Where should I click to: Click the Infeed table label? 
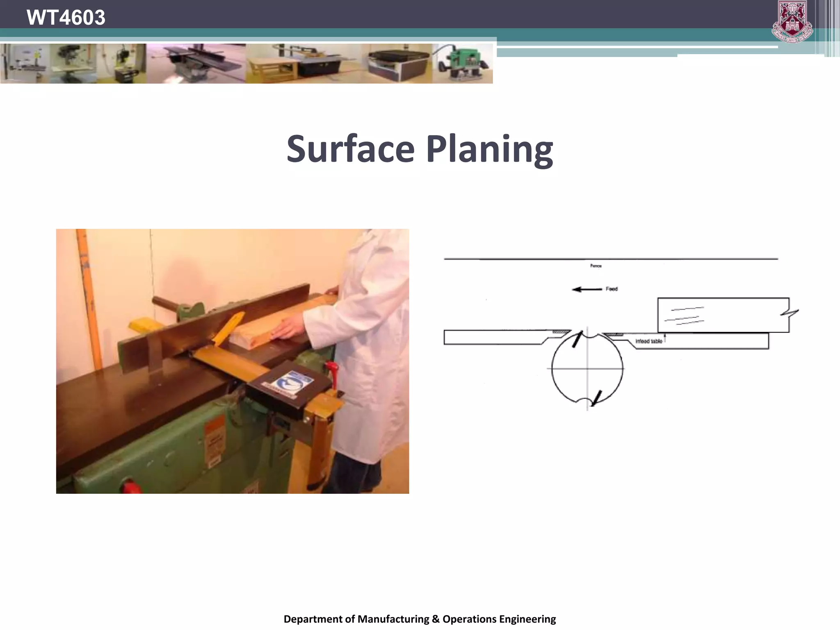648,341
